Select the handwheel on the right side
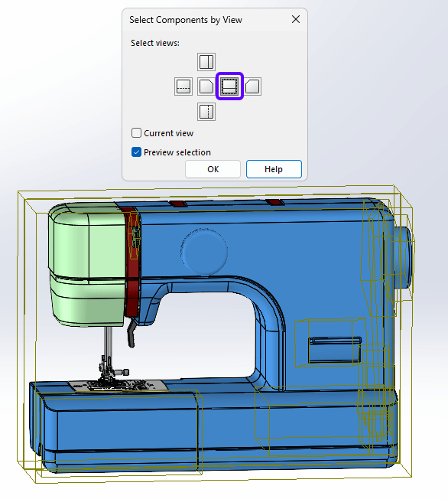This screenshot has width=448, height=499. (x=404, y=257)
